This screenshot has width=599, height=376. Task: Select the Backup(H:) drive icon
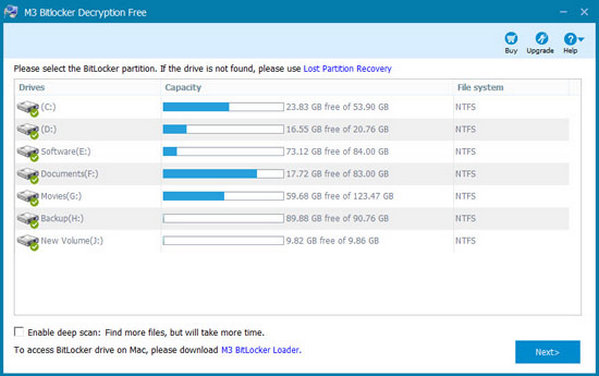(x=28, y=220)
